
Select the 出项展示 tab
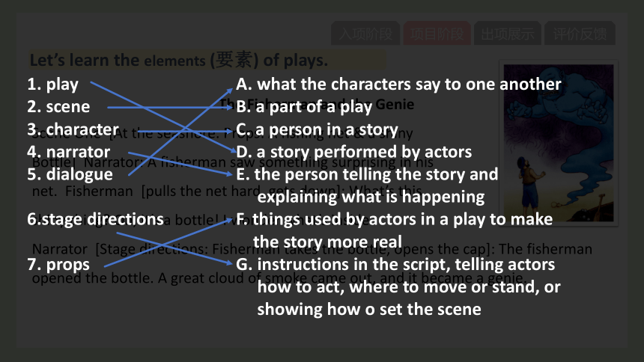(x=508, y=33)
